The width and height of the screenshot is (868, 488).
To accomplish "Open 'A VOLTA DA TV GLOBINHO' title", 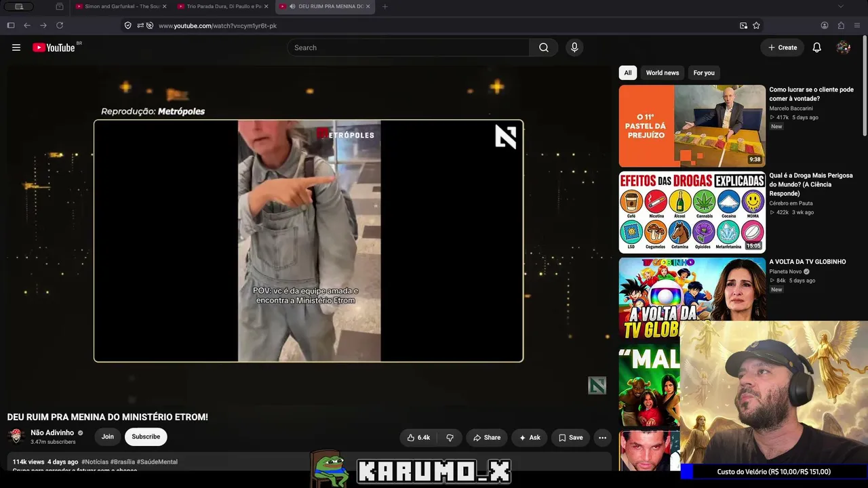I will pos(808,262).
